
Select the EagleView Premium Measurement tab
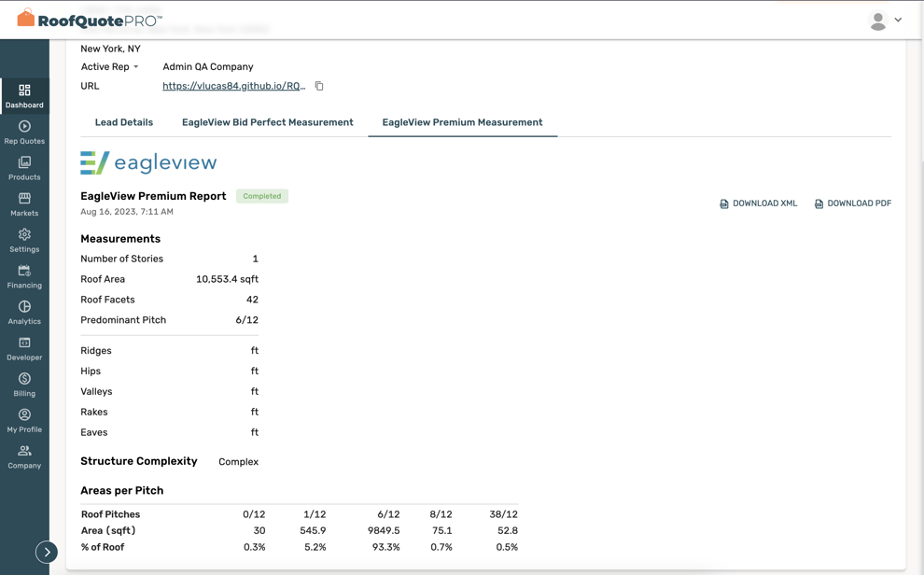pos(463,122)
